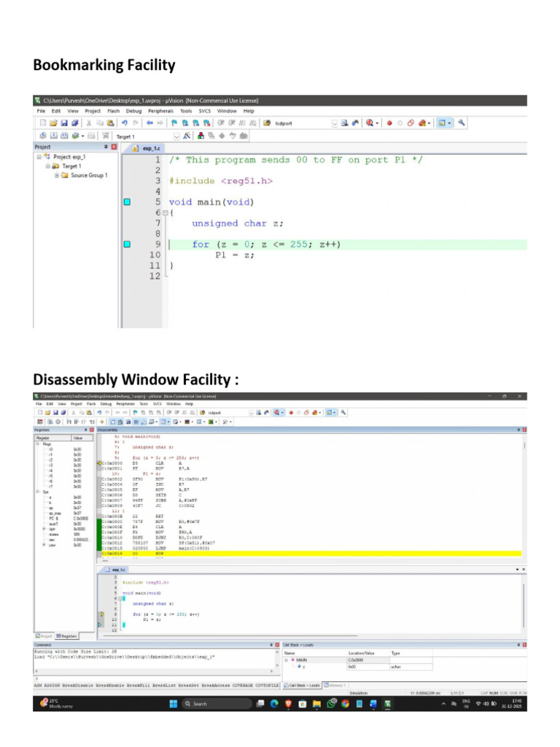Open the Peripherals menu in top window
This screenshot has width=560, height=747.
point(161,111)
